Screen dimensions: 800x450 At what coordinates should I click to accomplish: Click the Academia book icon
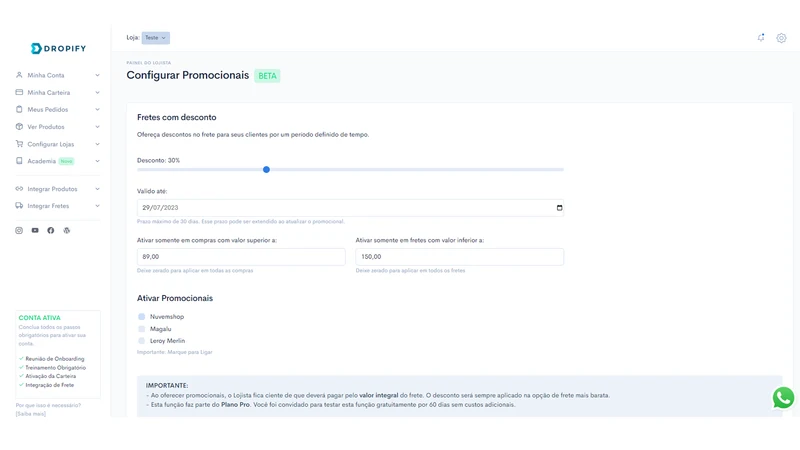point(19,161)
